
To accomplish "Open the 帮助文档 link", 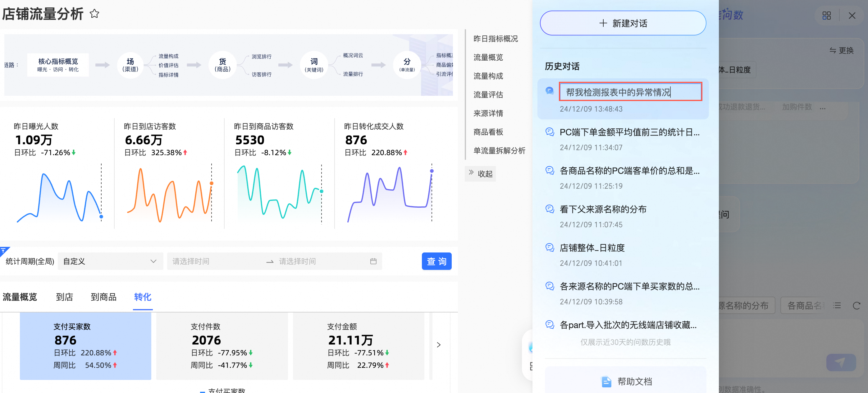I will (x=625, y=381).
